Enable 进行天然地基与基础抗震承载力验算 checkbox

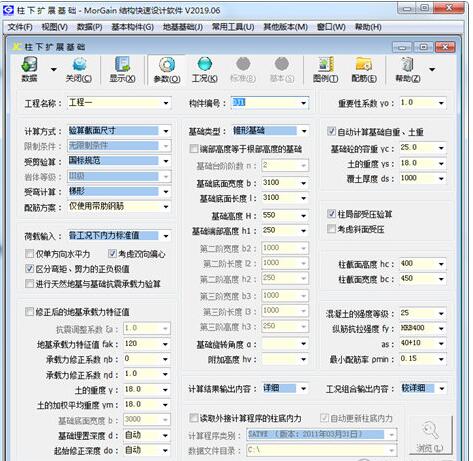click(29, 284)
